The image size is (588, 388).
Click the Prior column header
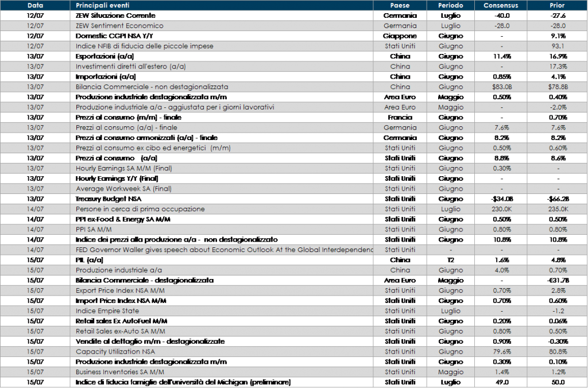pos(557,5)
